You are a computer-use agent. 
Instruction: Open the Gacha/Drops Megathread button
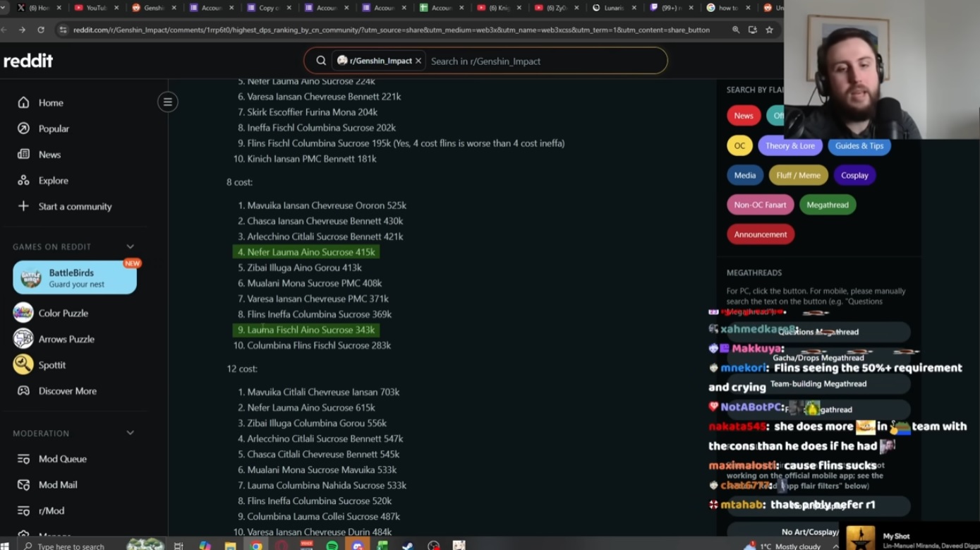[818, 357]
